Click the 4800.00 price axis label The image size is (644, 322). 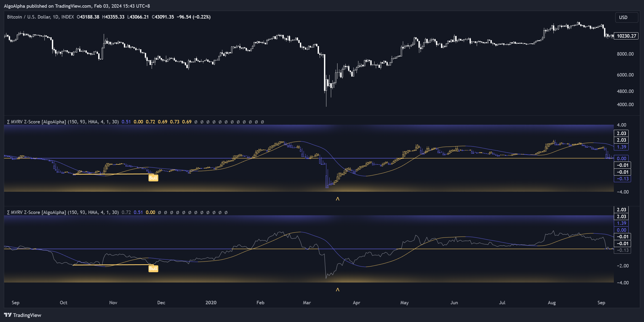[625, 91]
